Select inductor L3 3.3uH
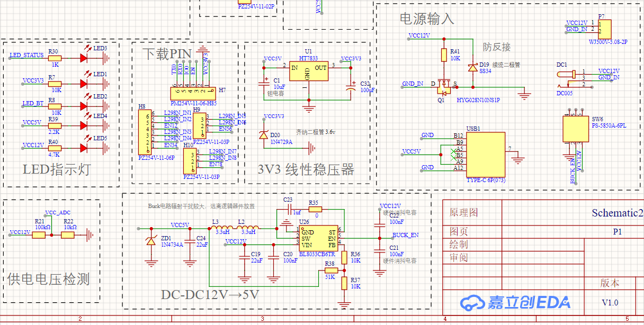 (x=221, y=228)
